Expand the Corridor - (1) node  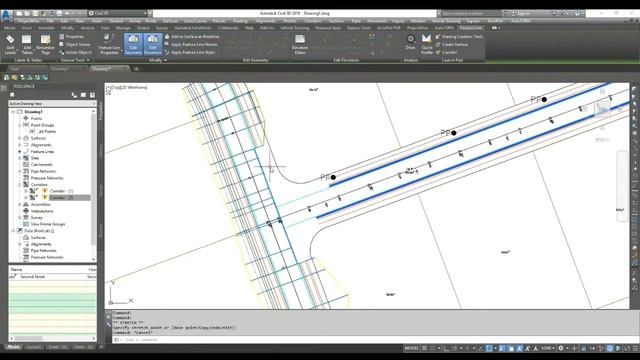26,191
